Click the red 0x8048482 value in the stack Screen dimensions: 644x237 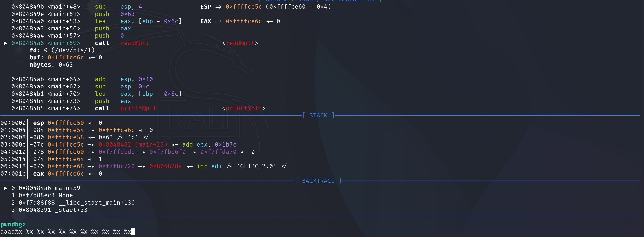click(x=115, y=144)
